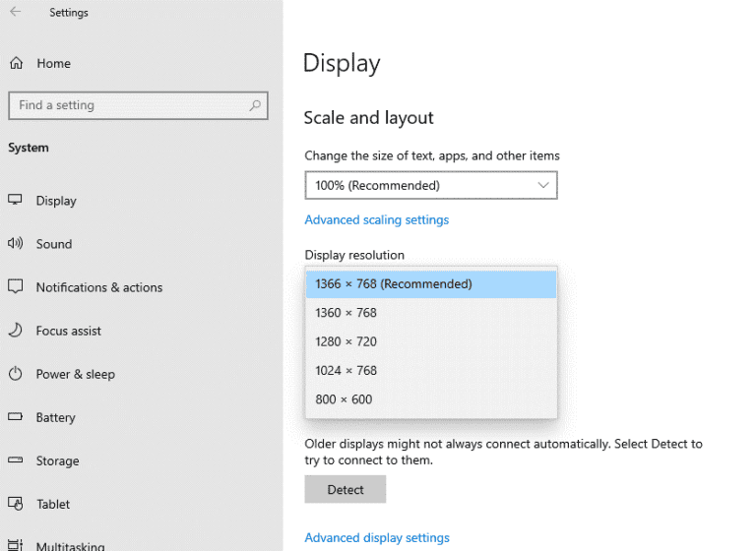
Task: Click the Home house icon
Action: [16, 63]
